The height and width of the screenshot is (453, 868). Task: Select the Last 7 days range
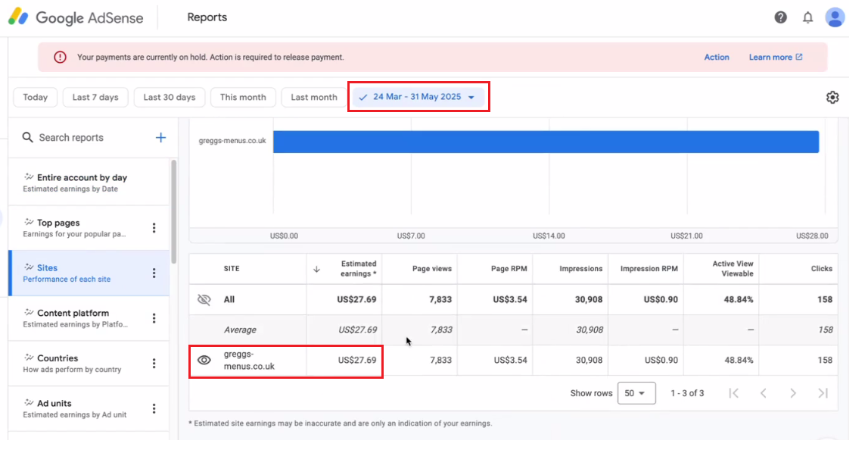click(95, 97)
